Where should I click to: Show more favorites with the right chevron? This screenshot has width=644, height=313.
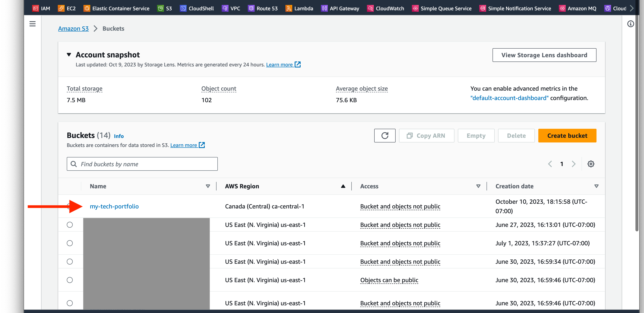point(632,8)
